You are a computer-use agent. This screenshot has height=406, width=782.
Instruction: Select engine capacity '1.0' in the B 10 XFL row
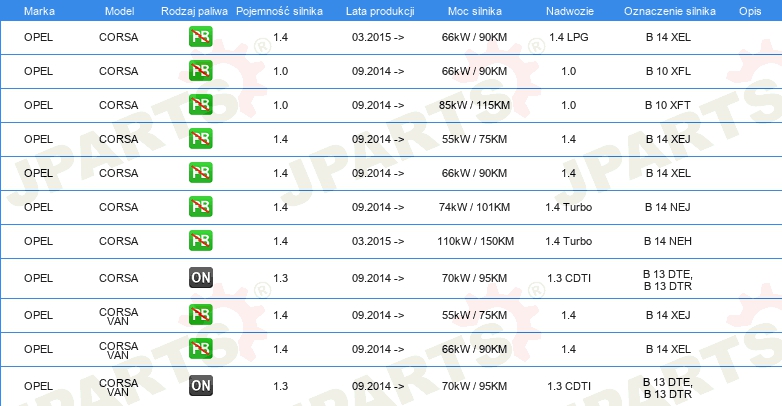(280, 71)
